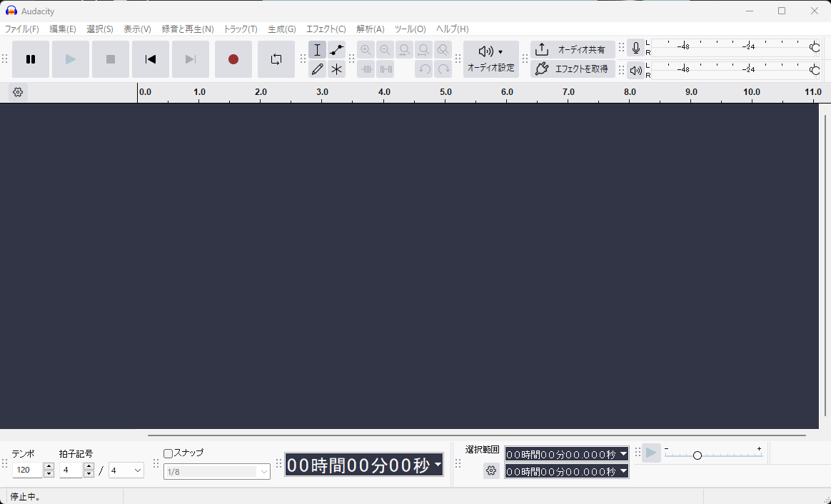The image size is (831, 504).
Task: Open the time display format dropdown arrow
Action: pos(438,465)
